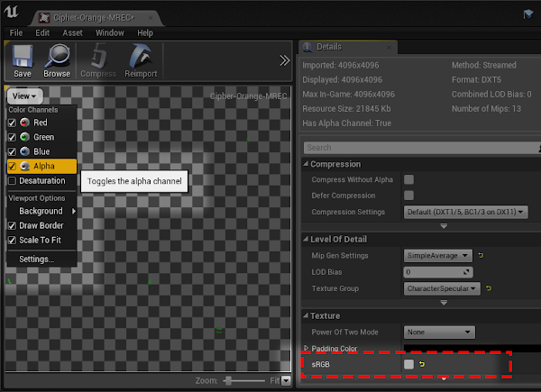Open the Mip Gen Settings dropdown
This screenshot has width=541, height=392.
[x=438, y=255]
